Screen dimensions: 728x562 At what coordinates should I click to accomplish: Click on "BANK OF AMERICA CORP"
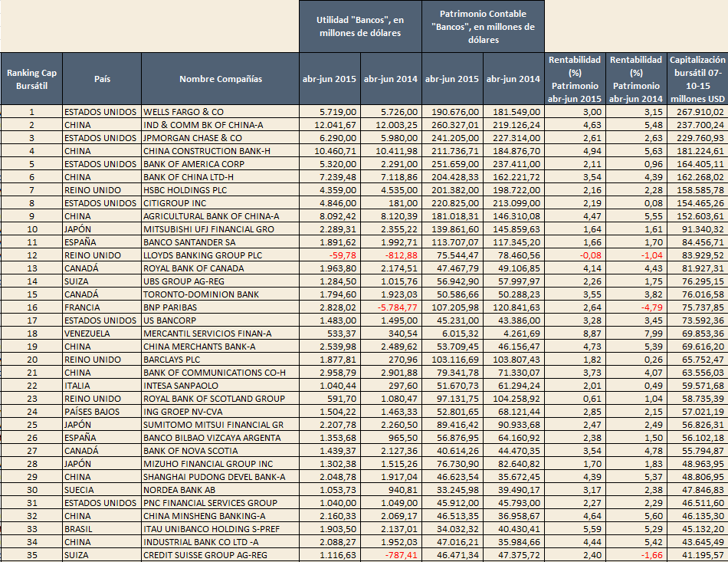click(221, 164)
